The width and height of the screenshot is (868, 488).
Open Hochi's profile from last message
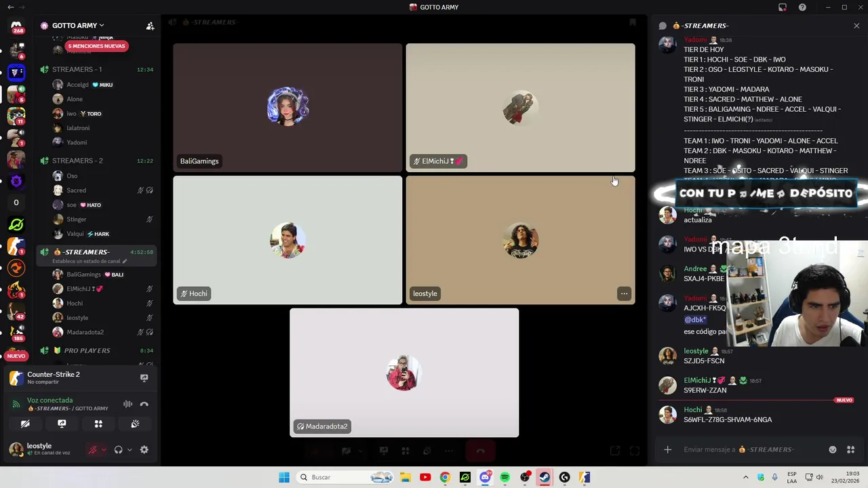(668, 414)
